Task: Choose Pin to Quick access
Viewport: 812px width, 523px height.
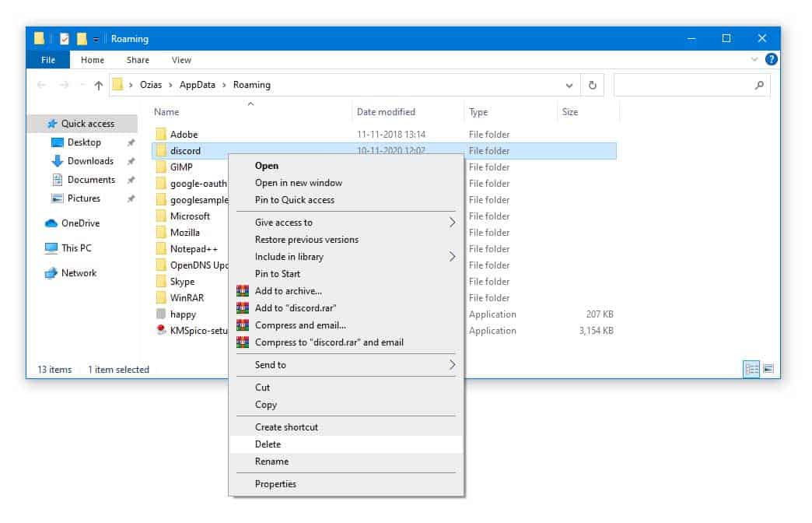Action: tap(346, 200)
